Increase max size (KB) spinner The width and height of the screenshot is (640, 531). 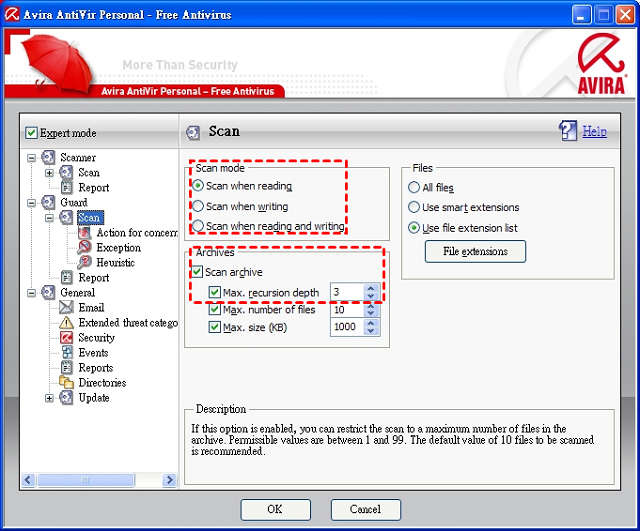pyautogui.click(x=371, y=323)
